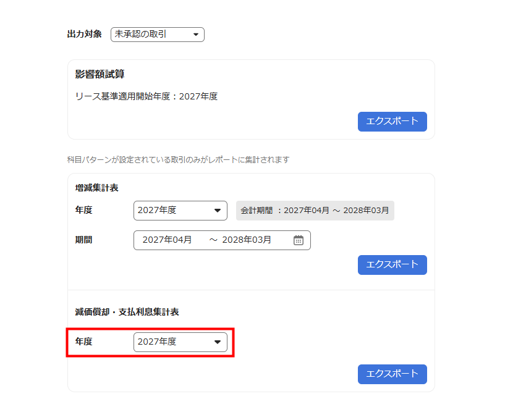
Task: Select the start month 2027年04月 in 期間
Action: click(167, 240)
